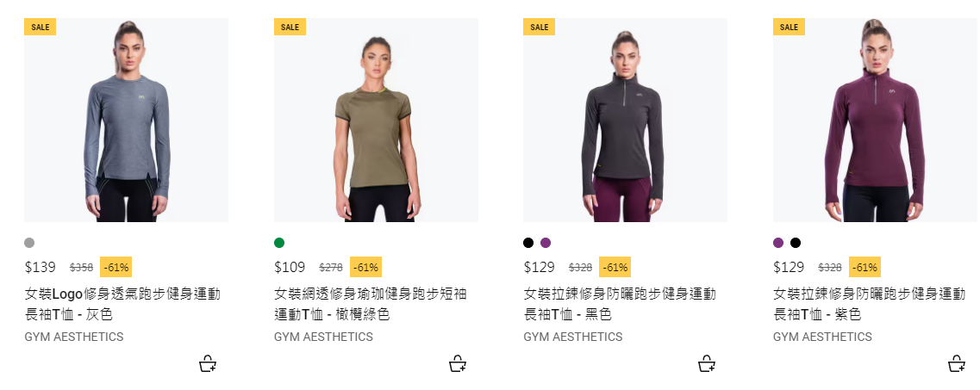The width and height of the screenshot is (980, 390).
Task: Add olive green short-sleeve tee to cart
Action: pos(458,364)
